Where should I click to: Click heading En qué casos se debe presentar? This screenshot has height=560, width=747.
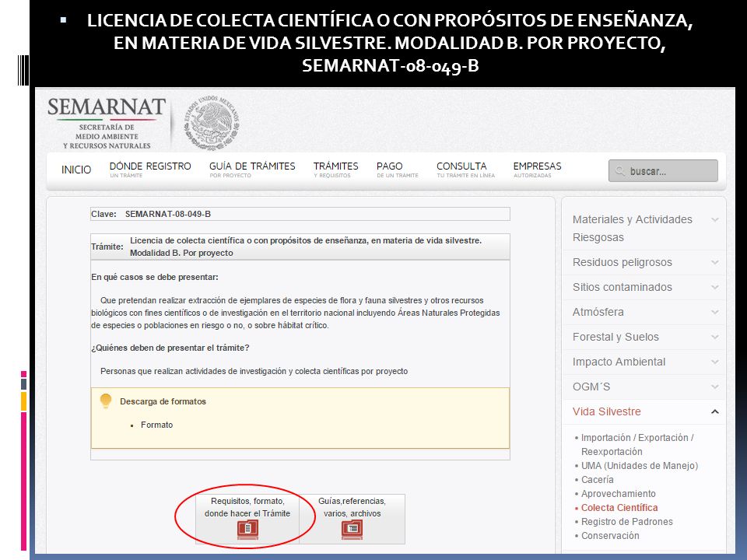pos(155,277)
